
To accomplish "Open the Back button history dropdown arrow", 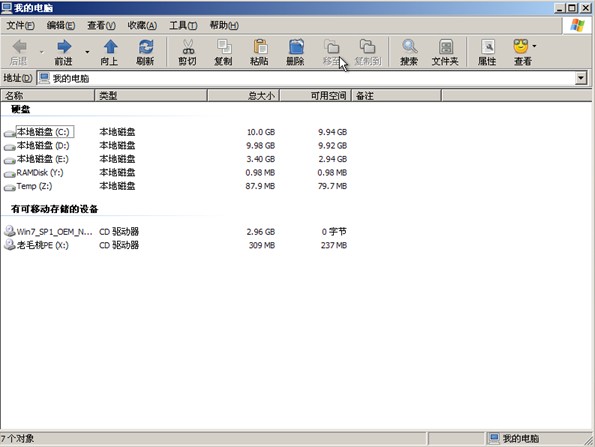I will [x=42, y=52].
